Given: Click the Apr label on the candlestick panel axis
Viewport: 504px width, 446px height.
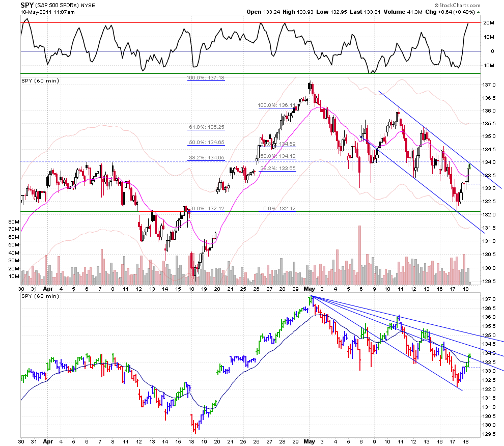Looking at the screenshot, I should (48, 288).
